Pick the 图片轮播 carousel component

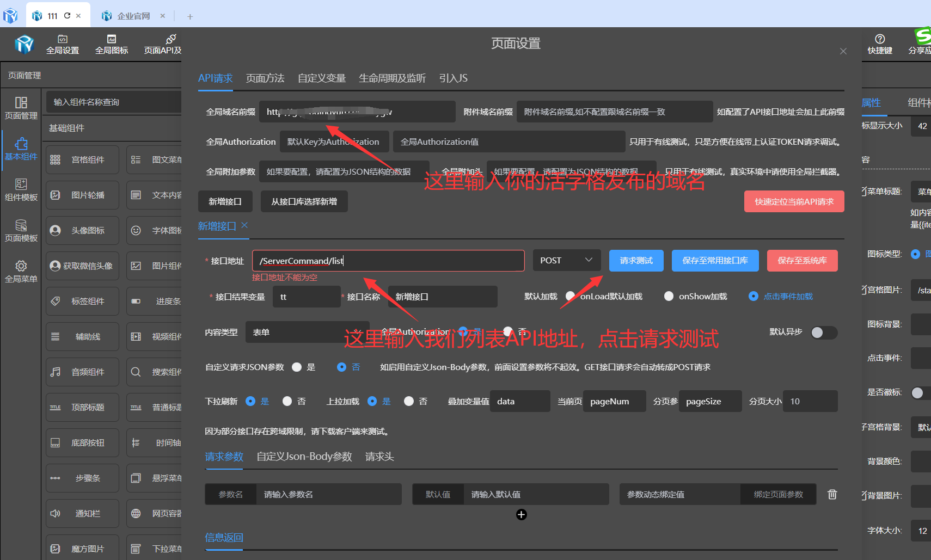click(x=82, y=195)
